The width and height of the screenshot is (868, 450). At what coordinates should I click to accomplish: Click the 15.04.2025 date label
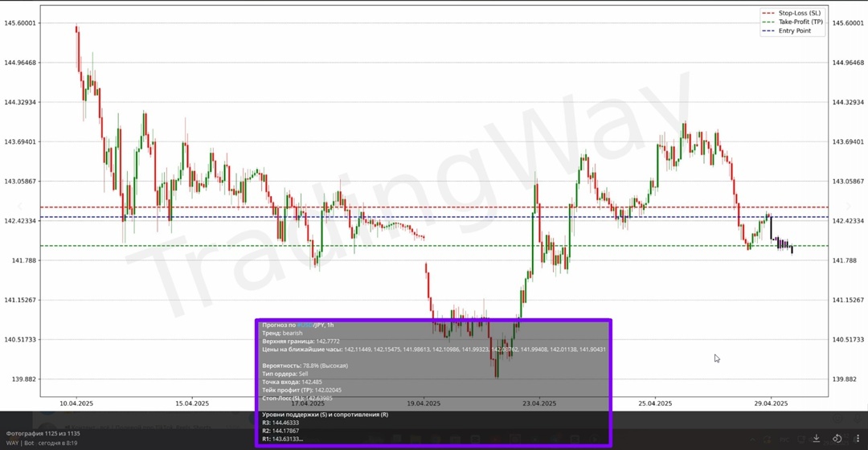point(192,403)
